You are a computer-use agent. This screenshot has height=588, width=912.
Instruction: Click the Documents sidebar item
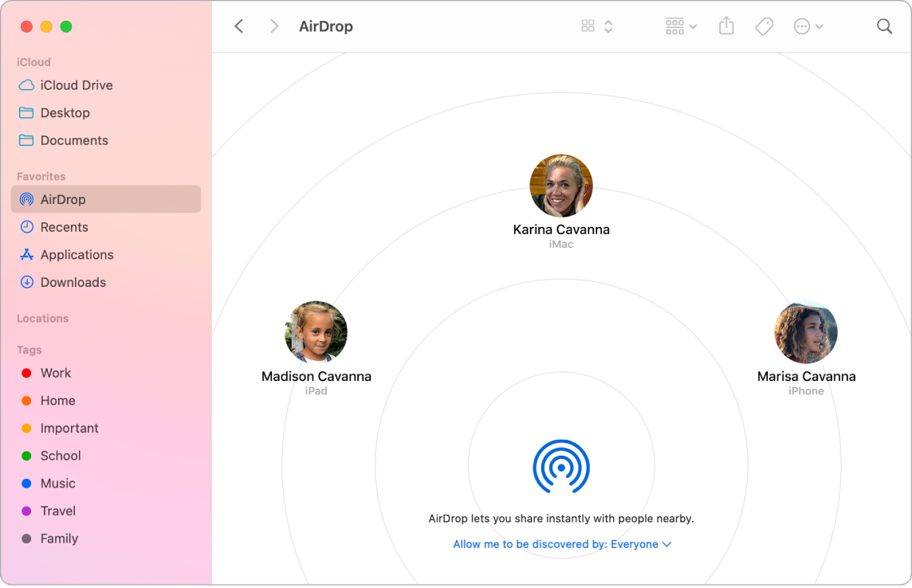pyautogui.click(x=74, y=140)
